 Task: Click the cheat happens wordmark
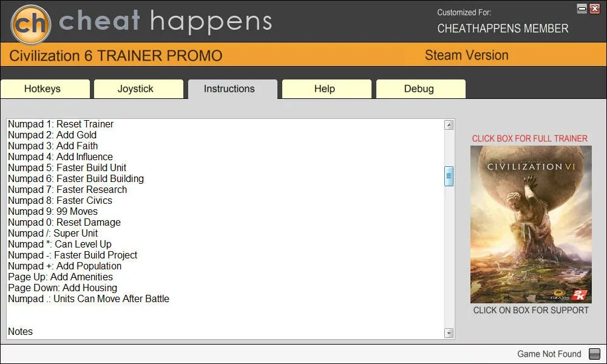click(x=165, y=22)
